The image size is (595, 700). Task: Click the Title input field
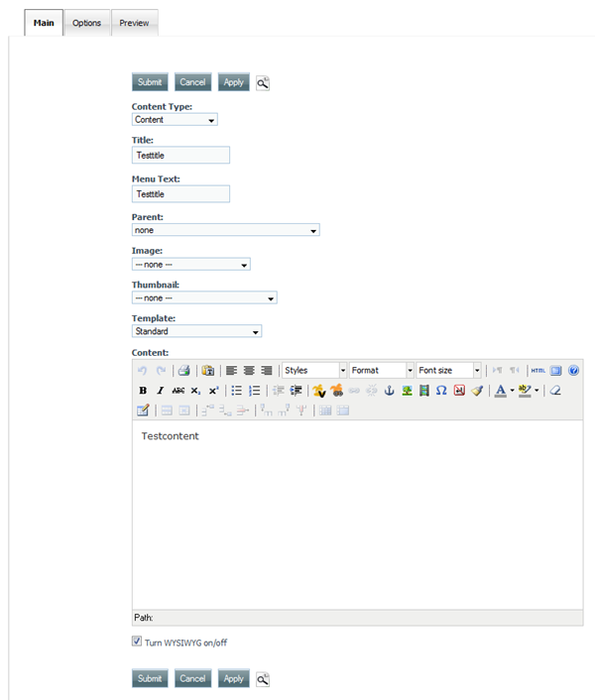point(180,156)
